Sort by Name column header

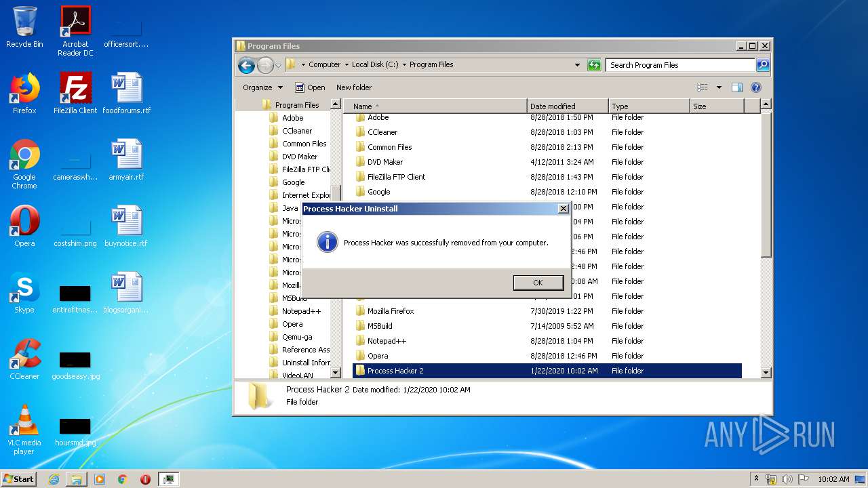[435, 106]
